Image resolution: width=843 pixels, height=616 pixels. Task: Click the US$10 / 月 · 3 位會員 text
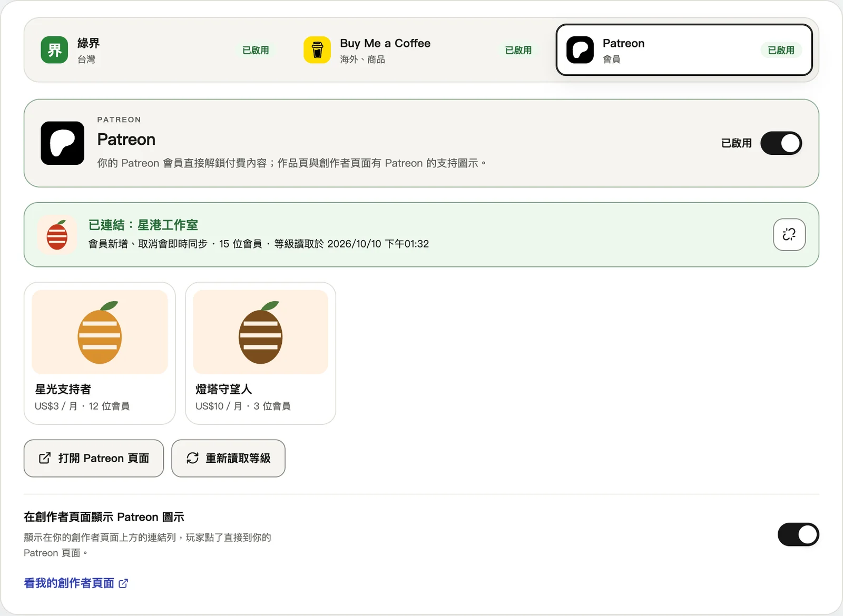point(243,406)
